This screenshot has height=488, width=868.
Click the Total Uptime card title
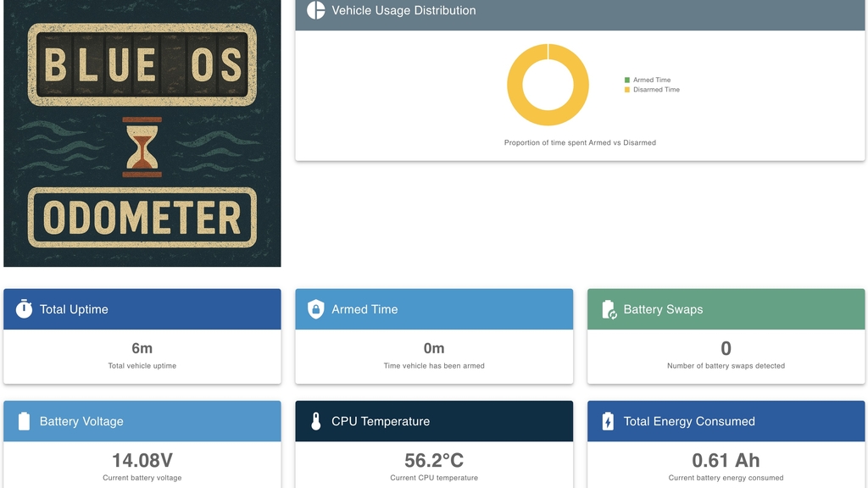[74, 309]
